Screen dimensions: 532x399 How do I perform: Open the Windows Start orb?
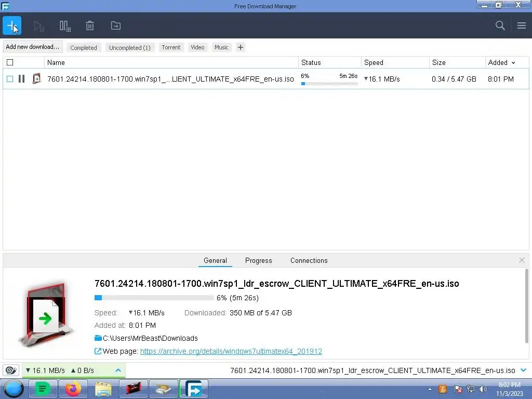(x=14, y=389)
